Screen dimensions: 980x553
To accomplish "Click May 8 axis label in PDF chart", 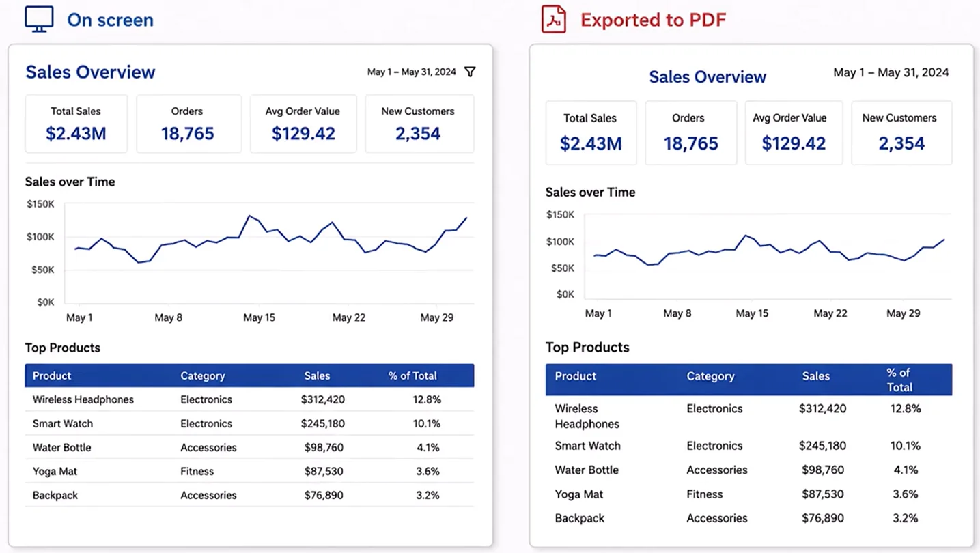I will 677,313.
